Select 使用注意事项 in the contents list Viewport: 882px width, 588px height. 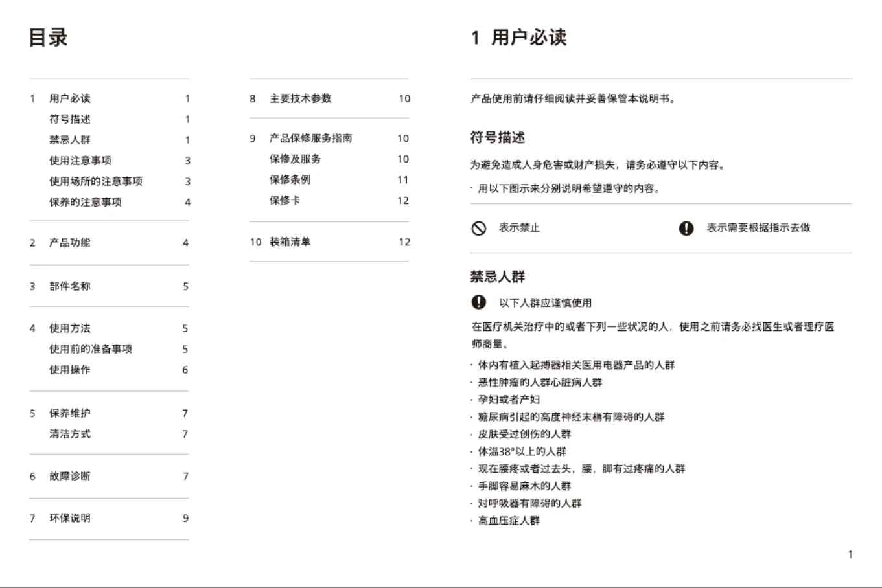80,161
